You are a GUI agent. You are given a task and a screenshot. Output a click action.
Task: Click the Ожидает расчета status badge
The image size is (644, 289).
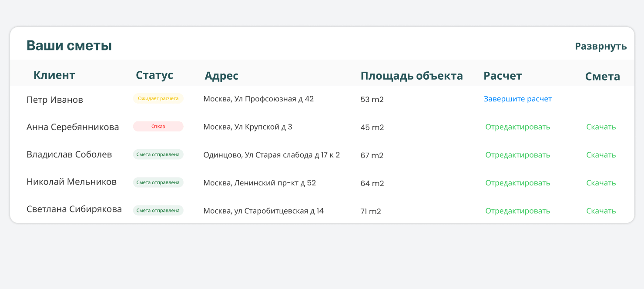(158, 98)
